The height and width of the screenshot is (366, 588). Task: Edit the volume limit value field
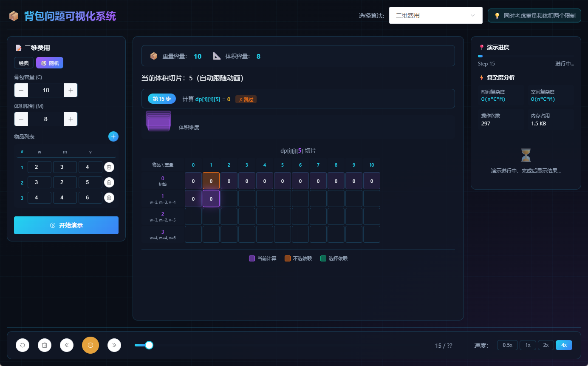tap(46, 119)
